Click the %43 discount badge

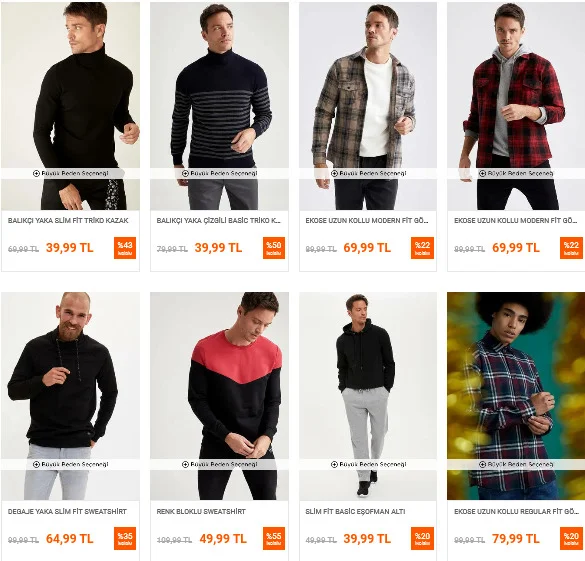(125, 248)
